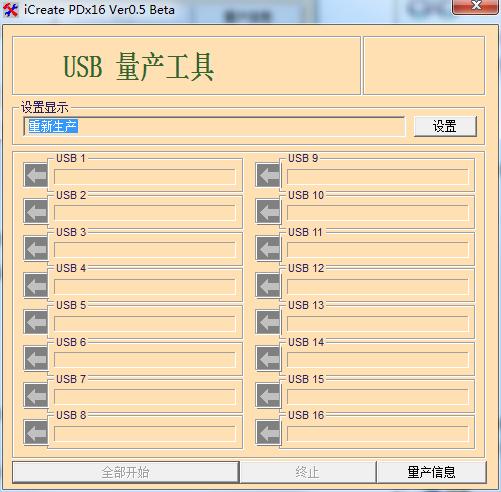Click the 全部开始 start-all button

pos(126,472)
